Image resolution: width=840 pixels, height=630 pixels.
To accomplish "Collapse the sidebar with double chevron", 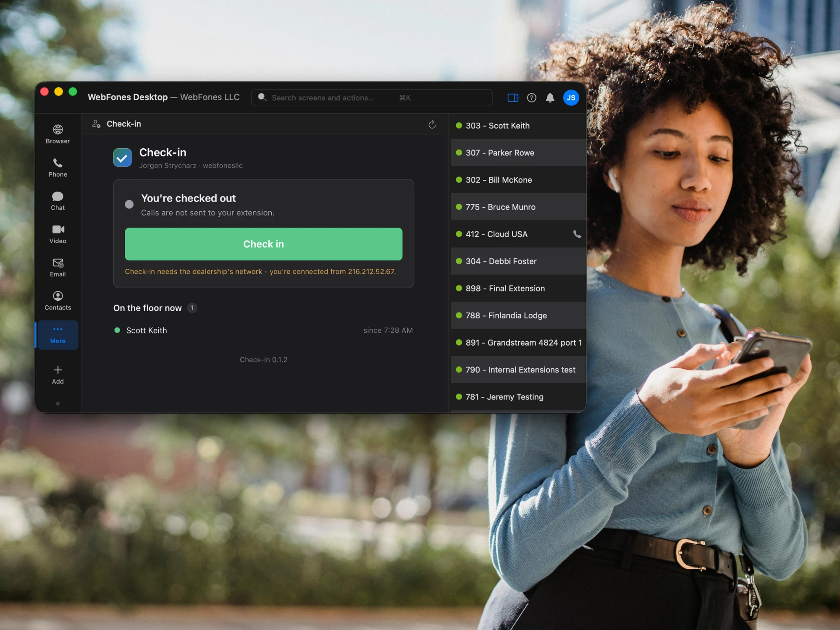I will [x=58, y=403].
